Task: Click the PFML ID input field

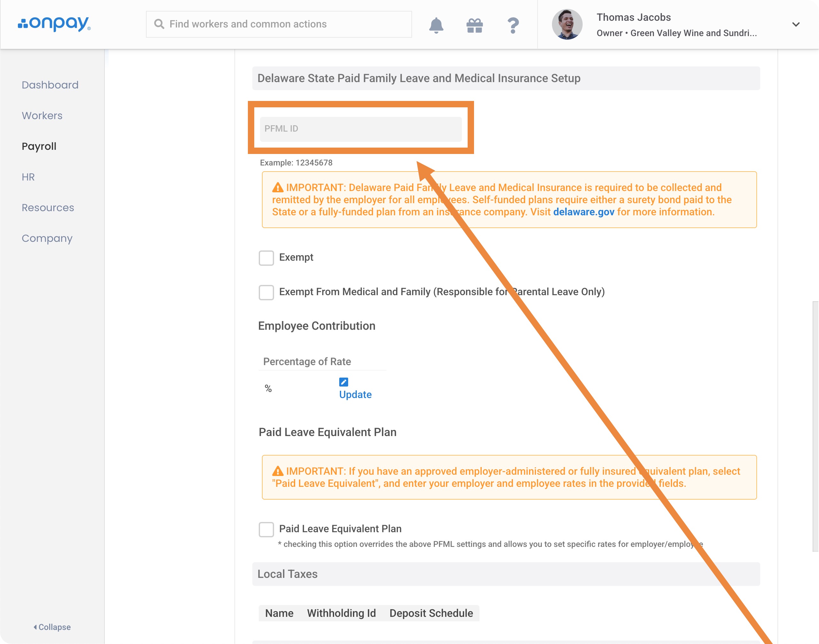Action: coord(361,129)
